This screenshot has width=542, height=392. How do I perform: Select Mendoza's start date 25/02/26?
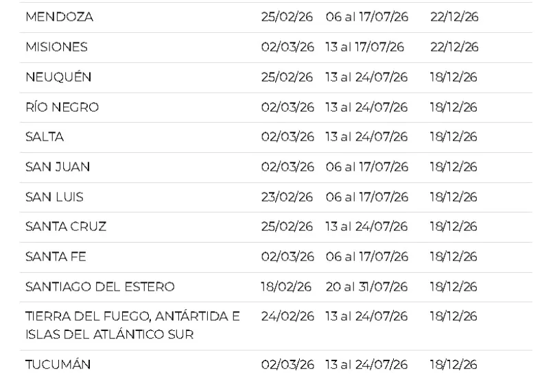(287, 18)
